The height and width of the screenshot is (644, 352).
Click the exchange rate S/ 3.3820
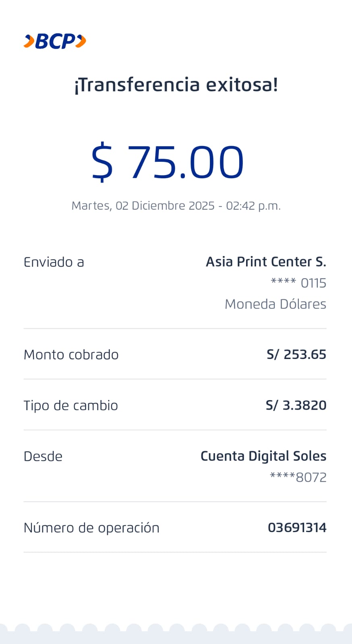(296, 405)
